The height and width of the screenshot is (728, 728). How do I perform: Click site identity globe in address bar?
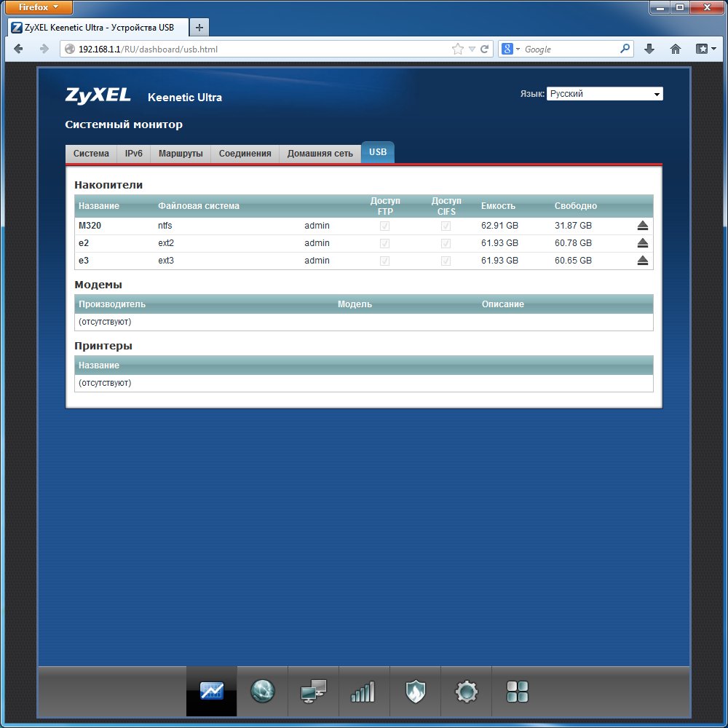(70, 49)
